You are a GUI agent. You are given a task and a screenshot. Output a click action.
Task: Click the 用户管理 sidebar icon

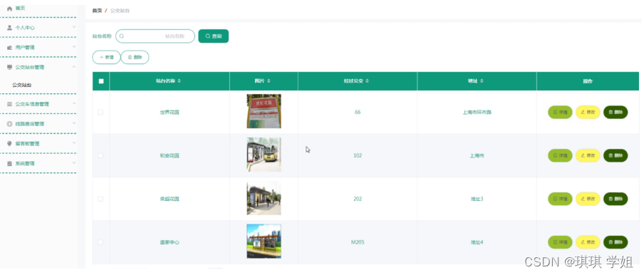[x=10, y=48]
